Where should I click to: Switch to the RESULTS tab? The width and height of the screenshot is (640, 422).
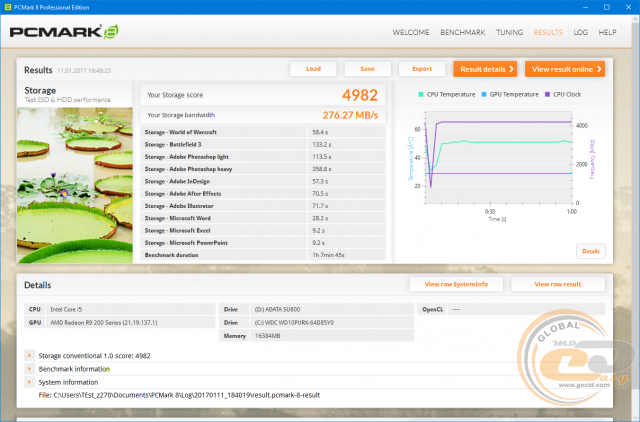tap(548, 32)
